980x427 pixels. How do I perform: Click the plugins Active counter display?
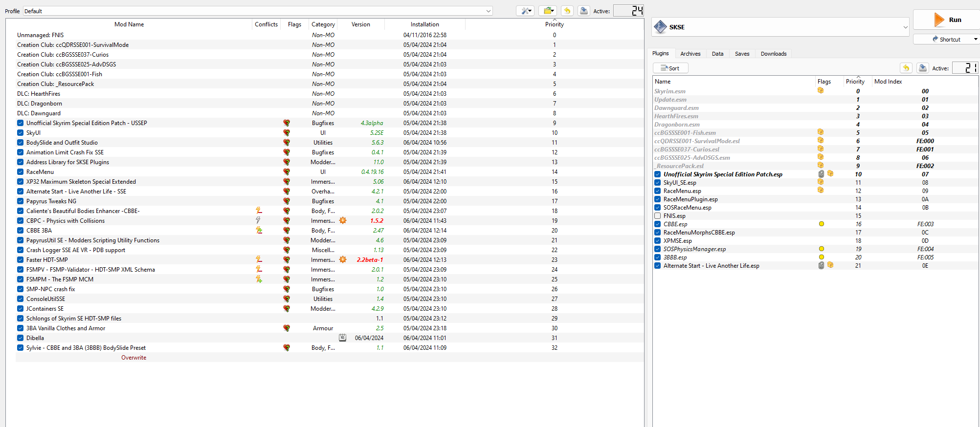coord(965,68)
